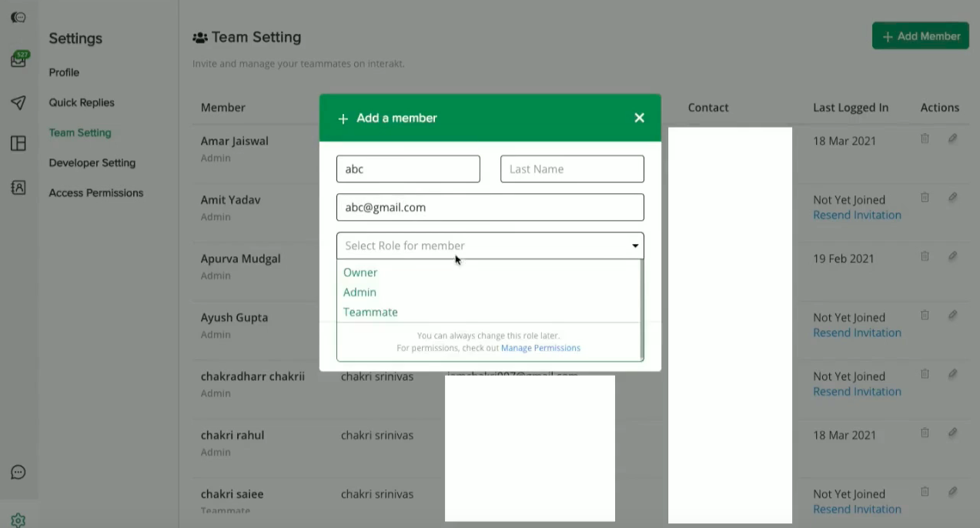980x528 pixels.
Task: Choose Teammate in the role list
Action: coord(370,312)
